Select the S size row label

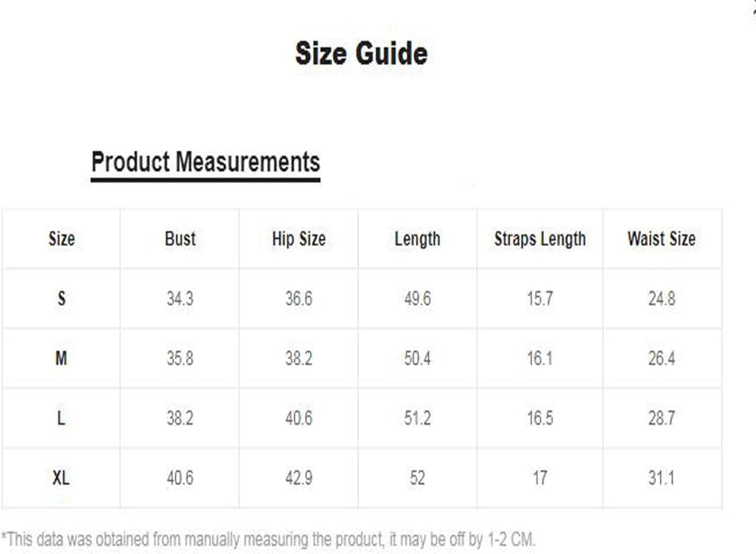point(61,298)
